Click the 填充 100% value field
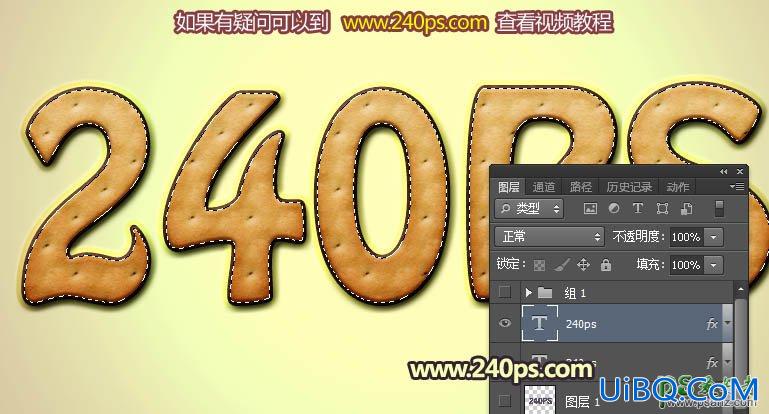769x414 pixels. click(686, 265)
